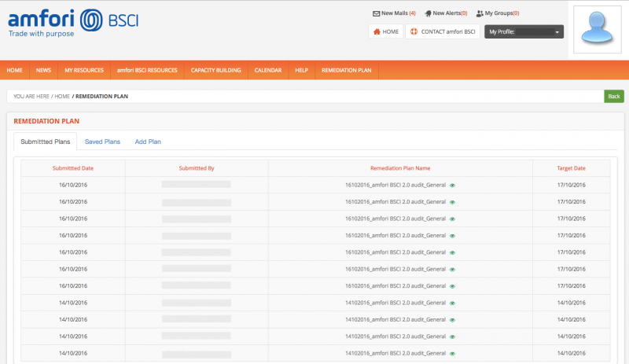Click eye icon in second plan row
Viewport: 629px width, 364px height.
(x=452, y=202)
